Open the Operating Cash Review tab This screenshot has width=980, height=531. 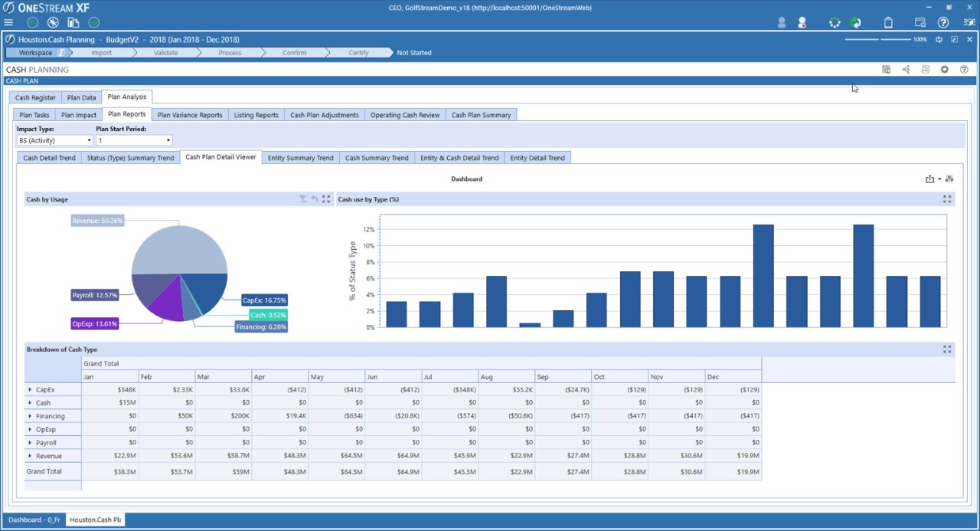[x=405, y=115]
